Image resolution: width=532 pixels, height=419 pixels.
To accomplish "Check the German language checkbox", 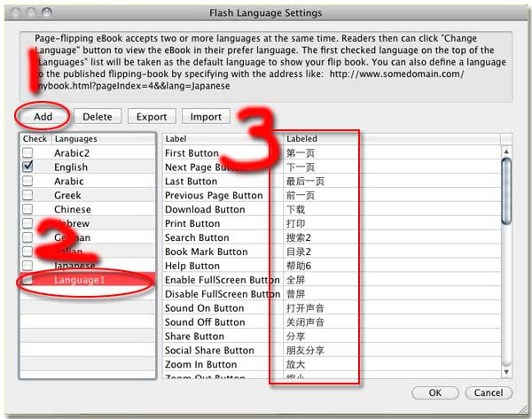I will point(27,237).
